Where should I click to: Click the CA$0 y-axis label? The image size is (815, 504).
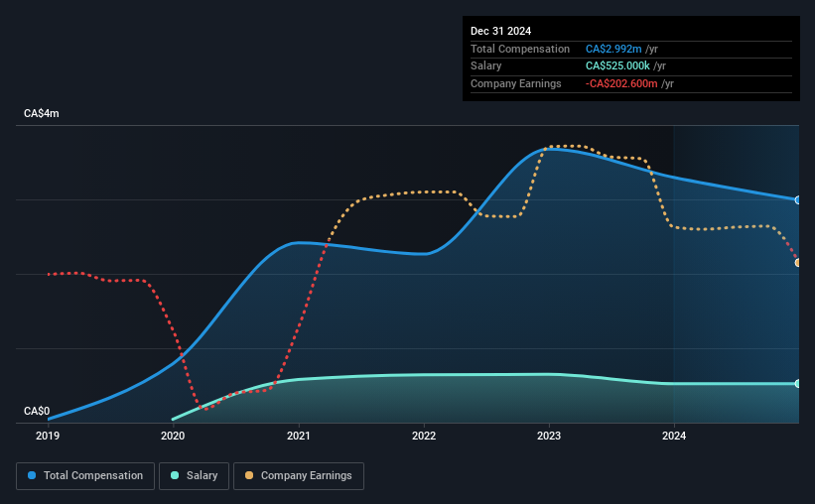37,411
